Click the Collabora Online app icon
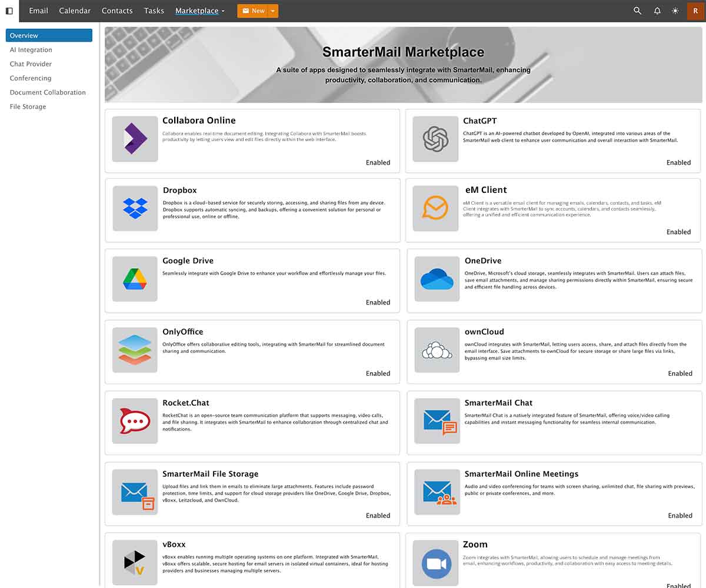 coord(135,139)
